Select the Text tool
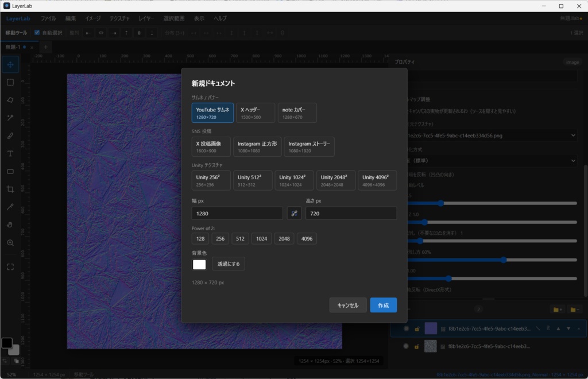 coord(10,154)
